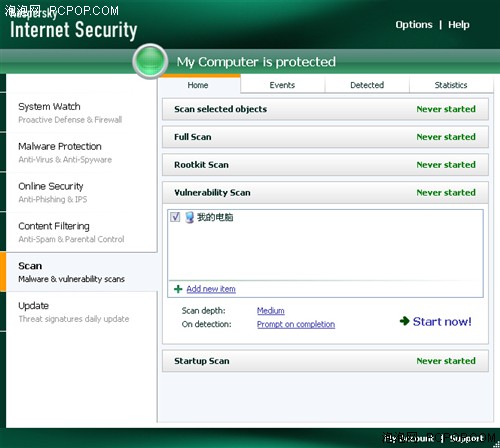The height and width of the screenshot is (448, 500).
Task: Change scan depth via Medium link
Action: click(x=271, y=311)
